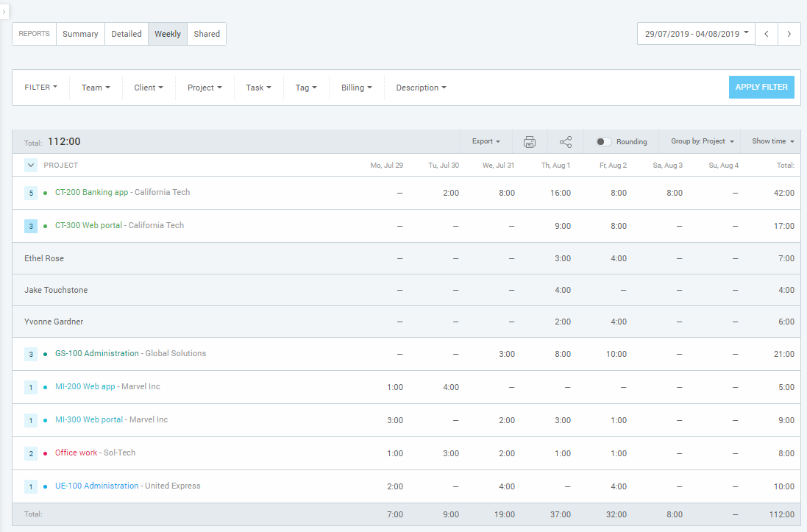Open the Project filter dropdown
Screen dimensions: 807x532
click(205, 88)
